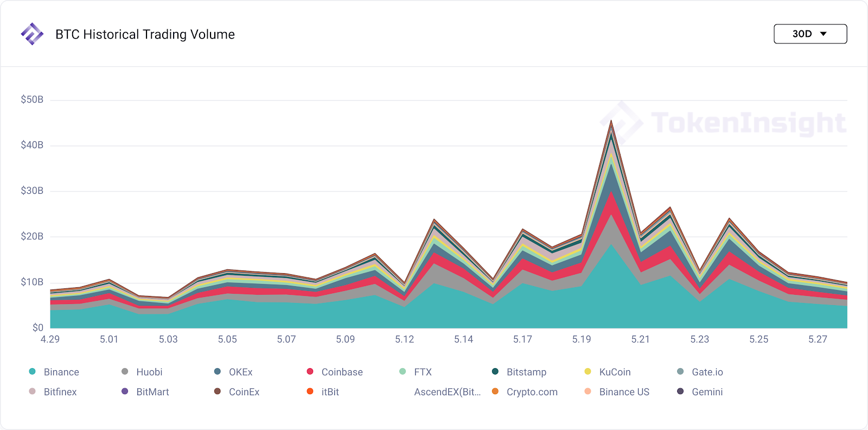Image resolution: width=868 pixels, height=430 pixels.
Task: Click the itBit orange legend dot
Action: 310,391
